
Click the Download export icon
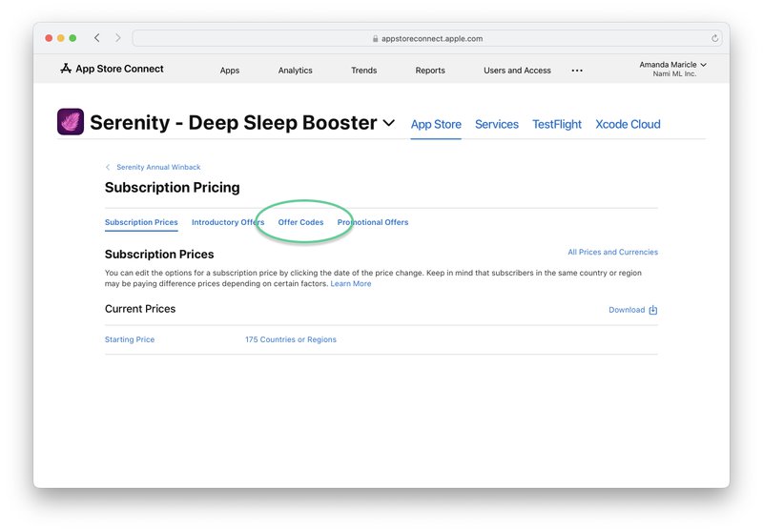(653, 310)
